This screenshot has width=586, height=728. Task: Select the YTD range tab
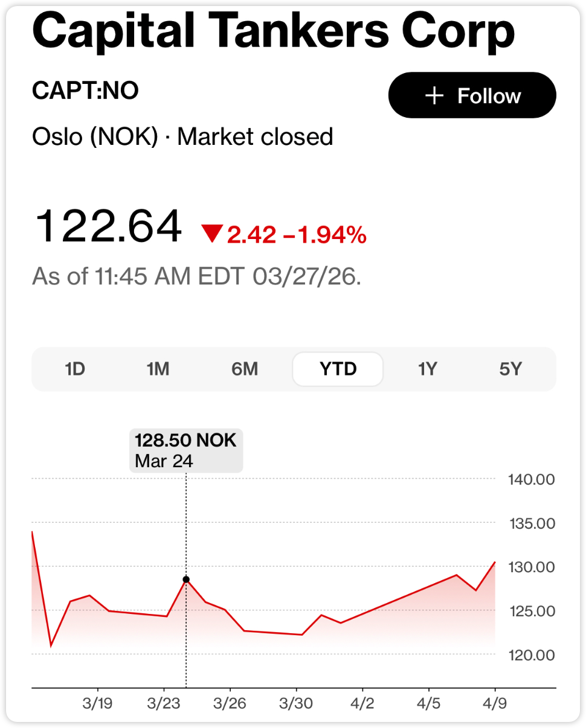tap(338, 369)
